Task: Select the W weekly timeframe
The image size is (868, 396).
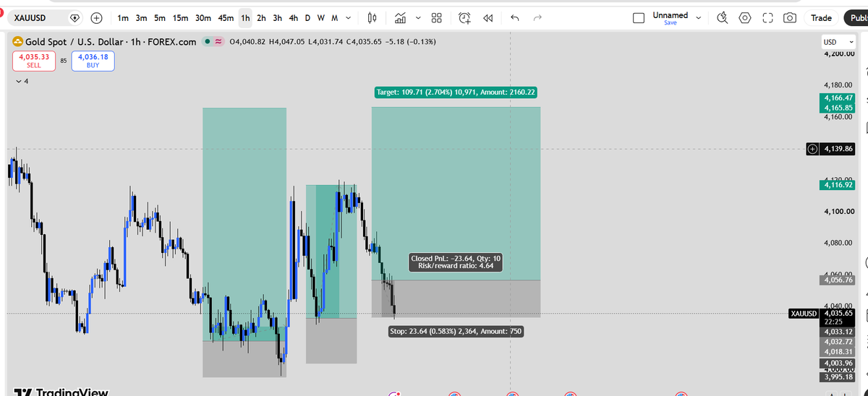Action: point(320,17)
